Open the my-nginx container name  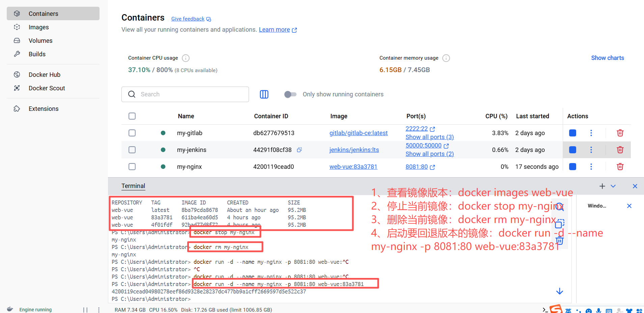tap(189, 167)
